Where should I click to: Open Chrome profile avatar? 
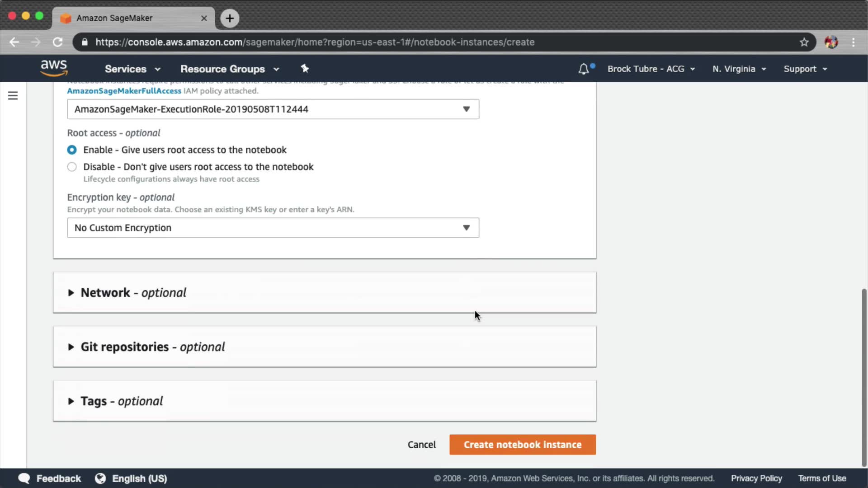coord(831,42)
